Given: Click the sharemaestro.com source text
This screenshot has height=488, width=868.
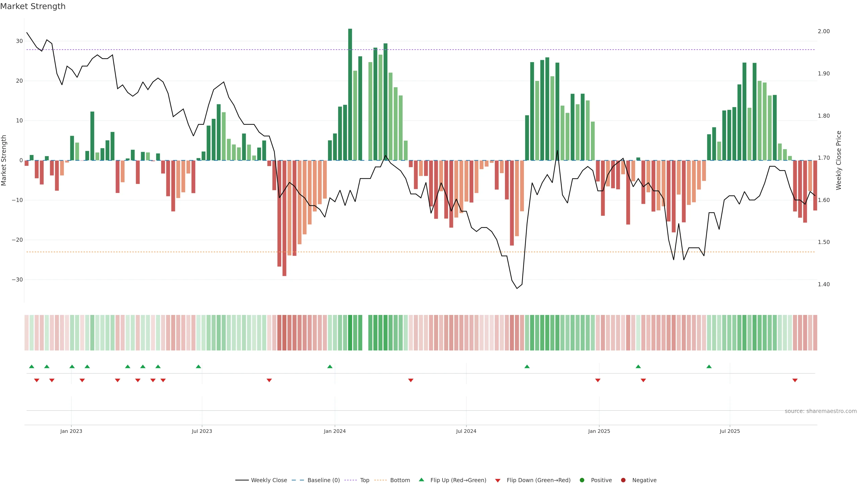Looking at the screenshot, I should (x=821, y=411).
